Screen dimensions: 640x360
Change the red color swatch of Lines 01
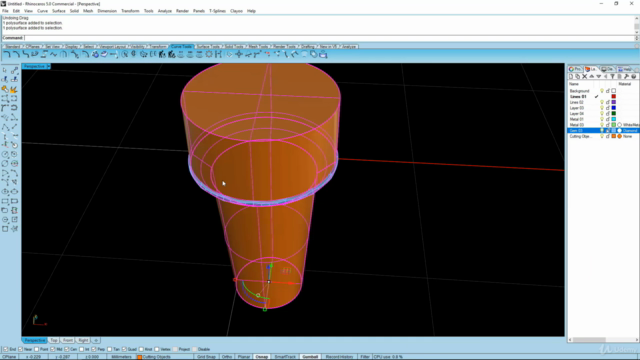tap(613, 97)
